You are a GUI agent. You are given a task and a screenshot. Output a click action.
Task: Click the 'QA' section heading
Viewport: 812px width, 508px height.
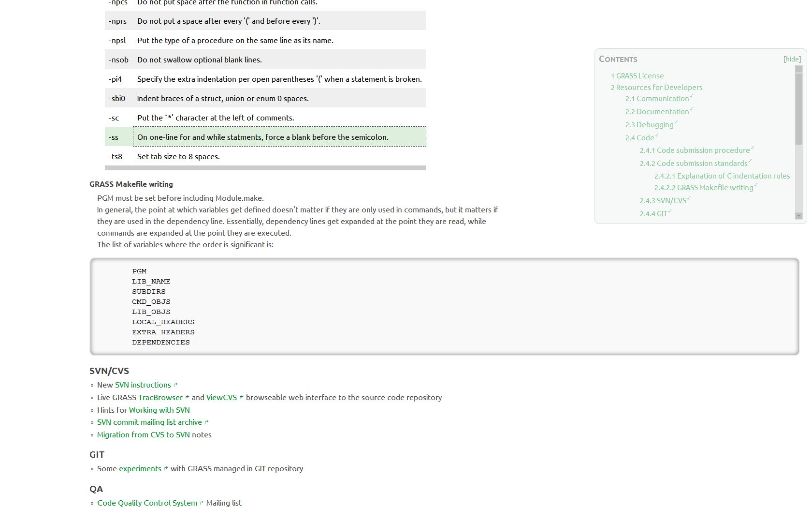point(96,489)
